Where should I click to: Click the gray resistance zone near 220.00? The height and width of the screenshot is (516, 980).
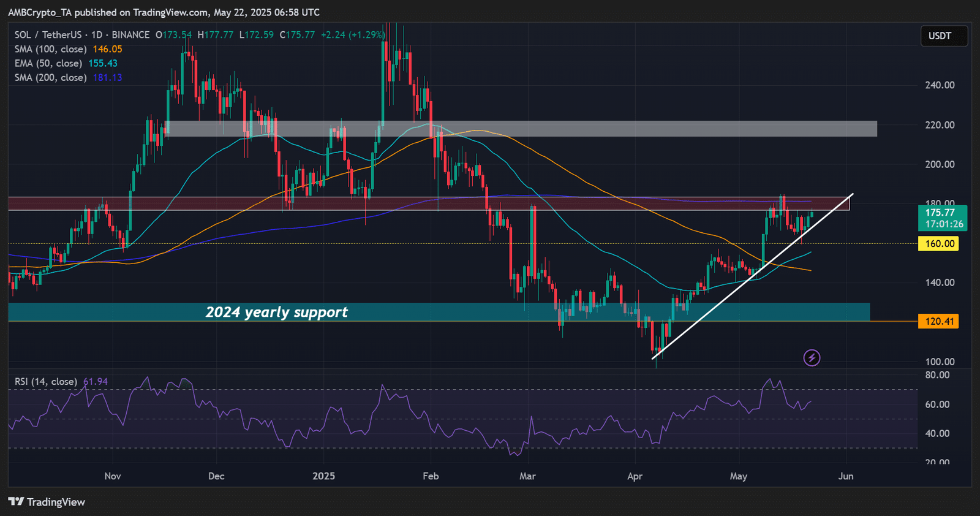521,129
